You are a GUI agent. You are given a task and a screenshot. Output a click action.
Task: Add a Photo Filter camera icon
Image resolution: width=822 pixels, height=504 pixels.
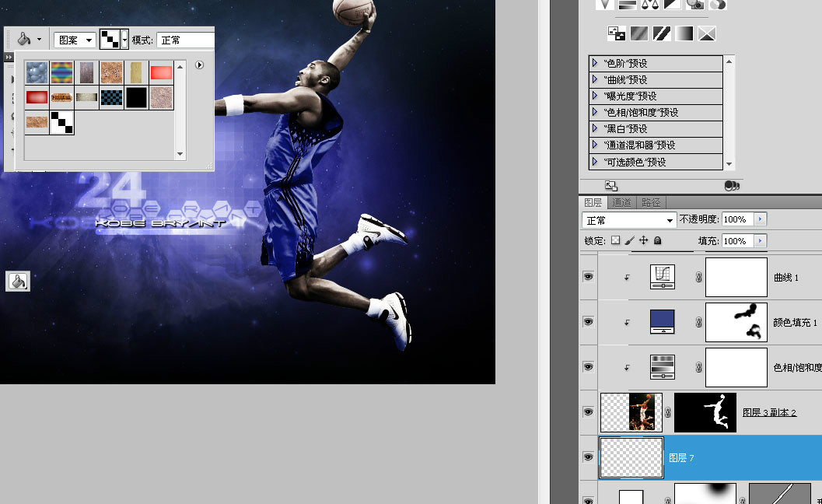click(x=695, y=5)
